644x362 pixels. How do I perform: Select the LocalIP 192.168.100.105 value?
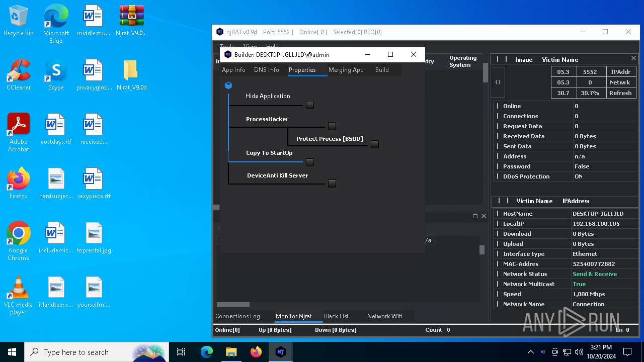[x=596, y=224]
